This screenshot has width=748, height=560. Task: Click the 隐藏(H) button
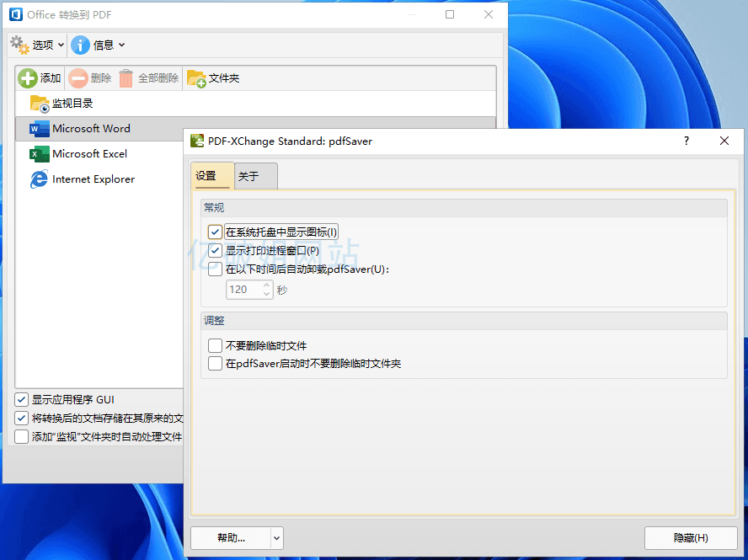click(x=690, y=538)
